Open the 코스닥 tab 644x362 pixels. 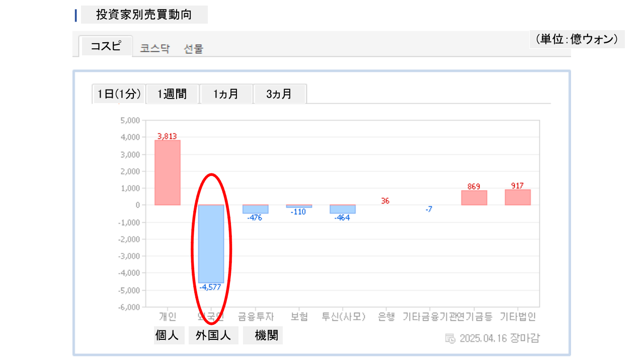click(155, 49)
